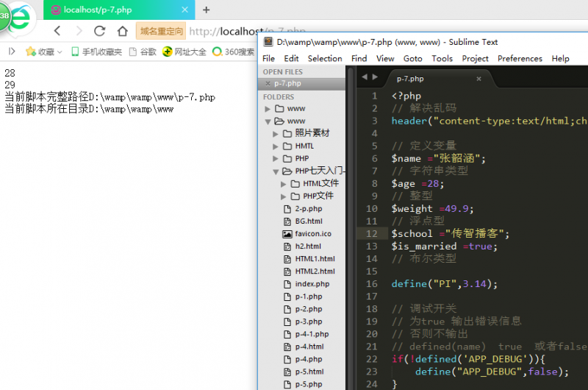The height and width of the screenshot is (390, 588).
Task: Open the Preferences menu
Action: pos(520,58)
